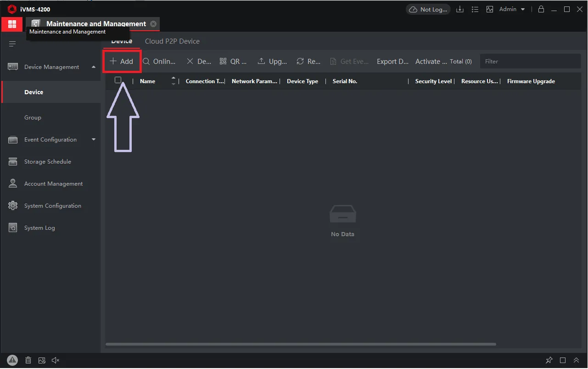Open the Admin user dropdown
This screenshot has height=369, width=588.
click(x=512, y=9)
